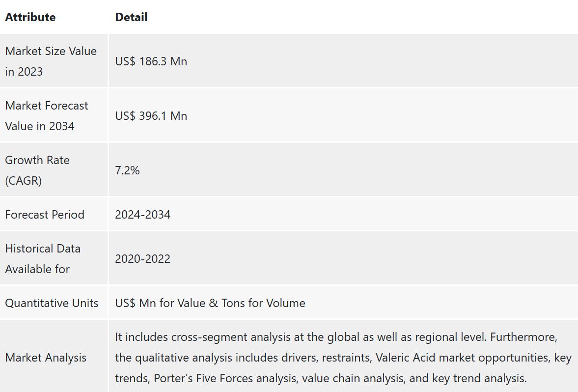Select the 7.2% growth rate value

pos(127,170)
